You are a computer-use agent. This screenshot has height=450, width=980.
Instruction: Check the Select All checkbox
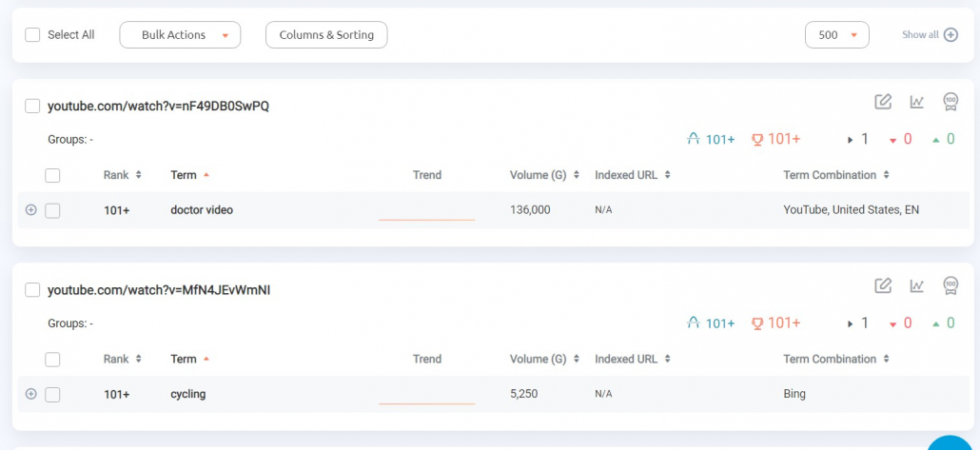click(32, 35)
